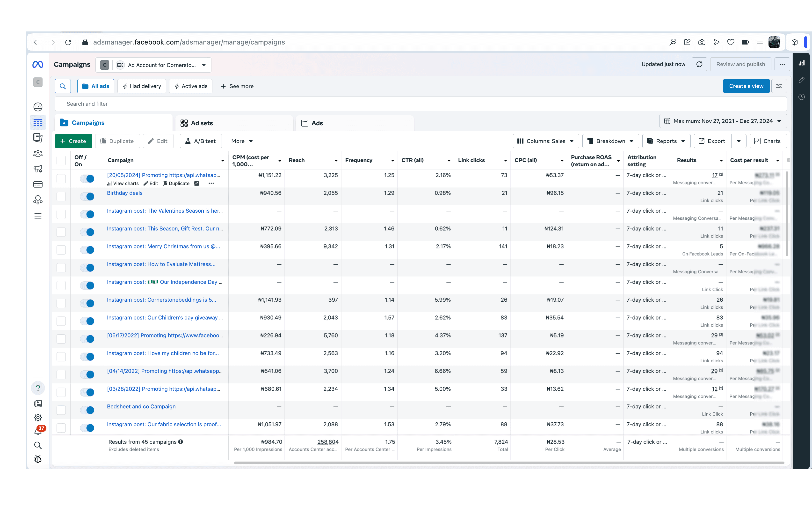Click the green Create button
Screen dimensions: 812x508
click(x=73, y=141)
